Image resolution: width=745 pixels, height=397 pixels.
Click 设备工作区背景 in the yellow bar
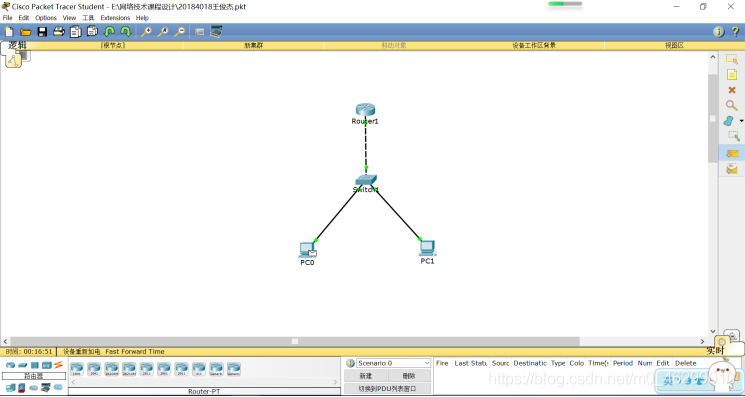534,46
